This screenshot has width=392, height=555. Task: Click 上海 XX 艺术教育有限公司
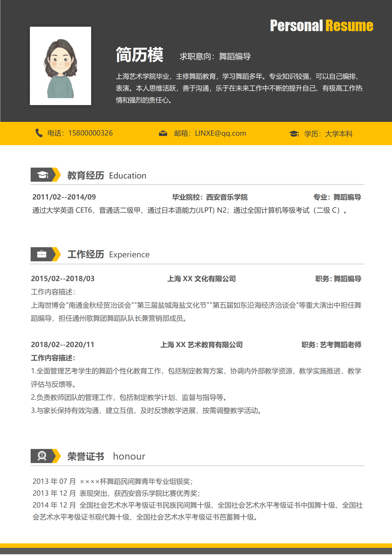(x=202, y=345)
